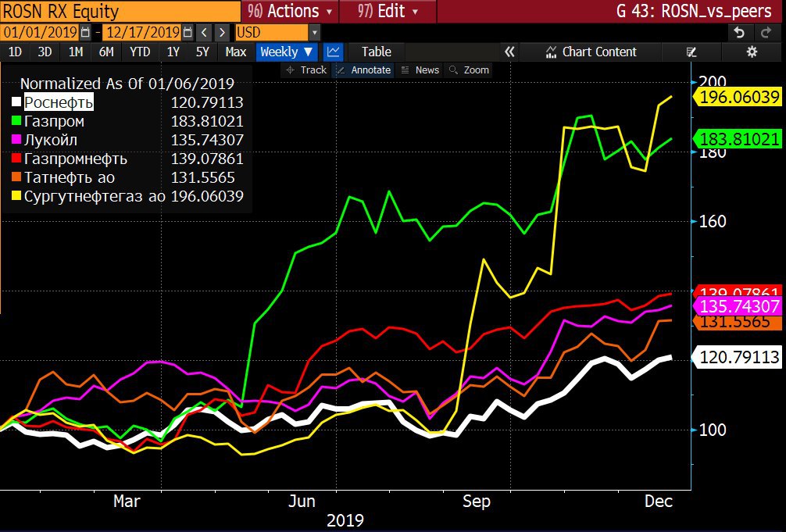Click the yellow Сургутнефтегаз ао legend swatch
Image resolution: width=786 pixels, height=532 pixels.
coord(16,196)
